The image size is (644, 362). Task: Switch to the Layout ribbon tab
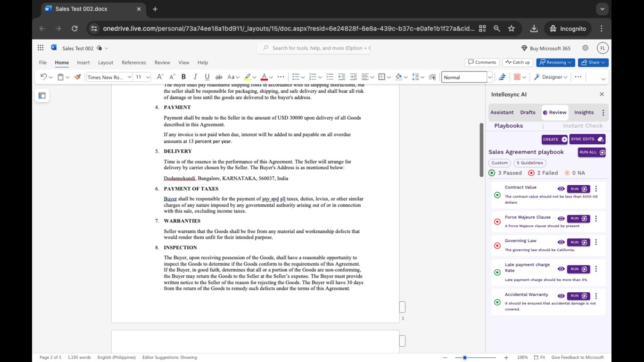point(106,62)
